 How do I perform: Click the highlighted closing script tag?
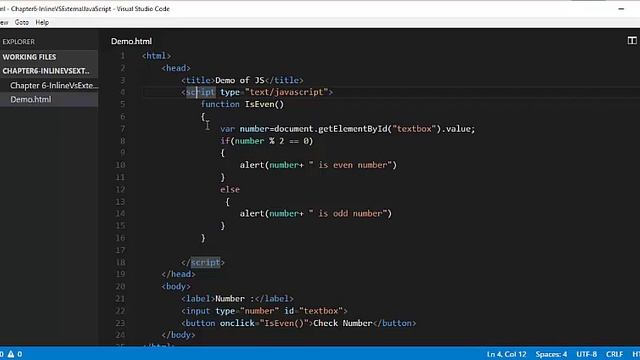(x=205, y=262)
